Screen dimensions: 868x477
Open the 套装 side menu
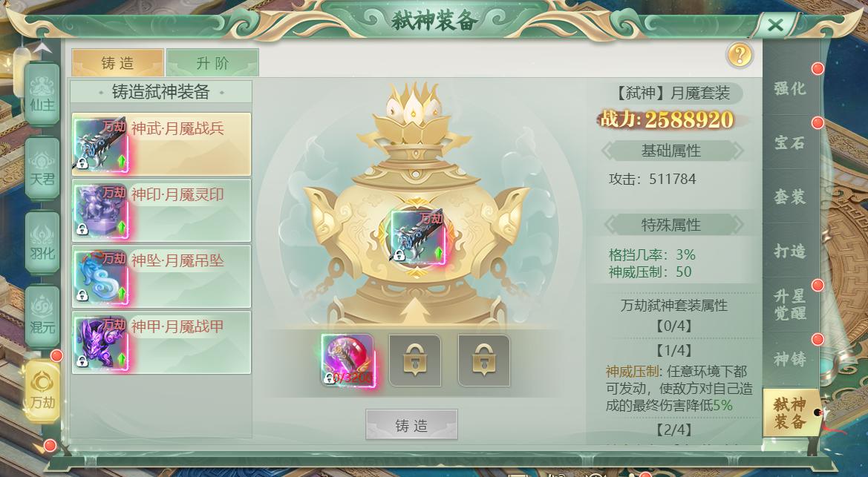pos(790,197)
